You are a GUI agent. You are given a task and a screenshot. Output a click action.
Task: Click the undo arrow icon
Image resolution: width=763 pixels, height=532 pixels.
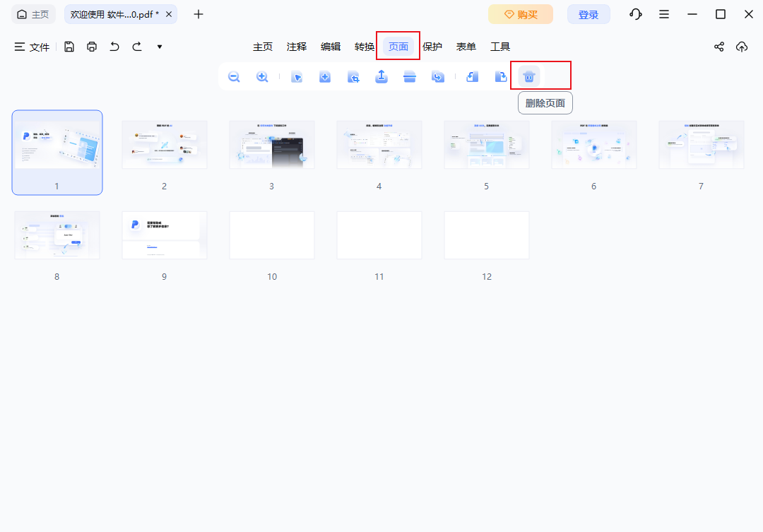tap(114, 47)
